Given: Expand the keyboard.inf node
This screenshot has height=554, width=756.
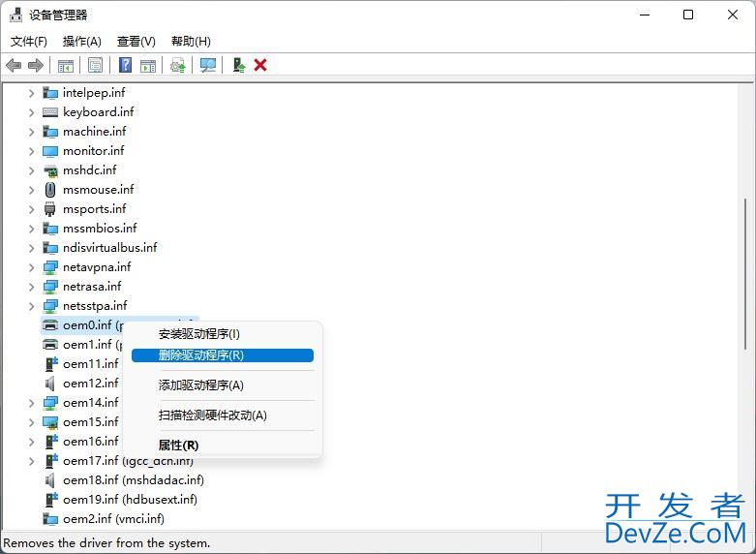Looking at the screenshot, I should (31, 112).
